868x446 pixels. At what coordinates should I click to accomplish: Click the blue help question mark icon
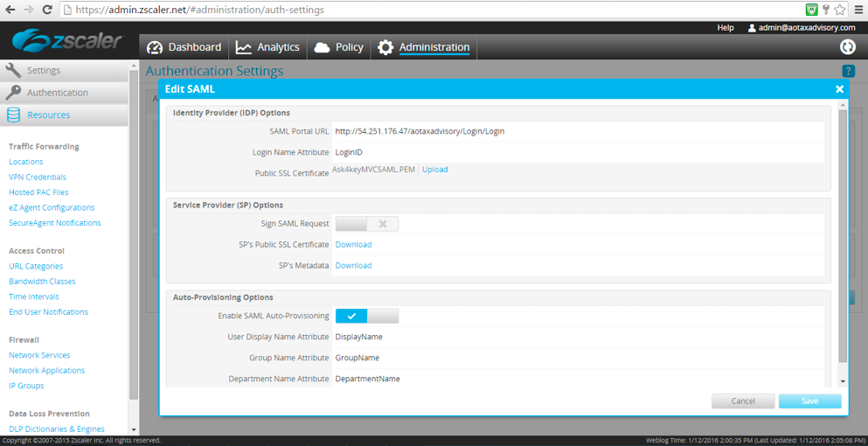[x=848, y=71]
